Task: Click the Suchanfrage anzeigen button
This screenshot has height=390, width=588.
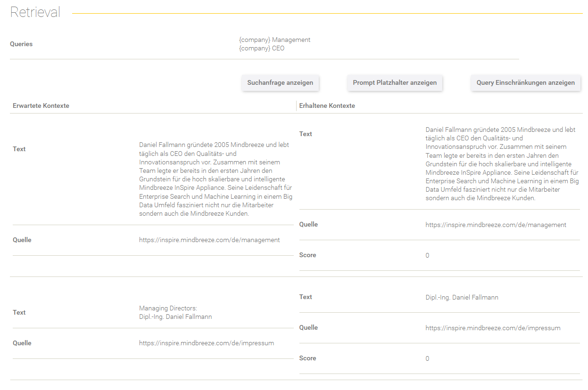Action: (280, 83)
